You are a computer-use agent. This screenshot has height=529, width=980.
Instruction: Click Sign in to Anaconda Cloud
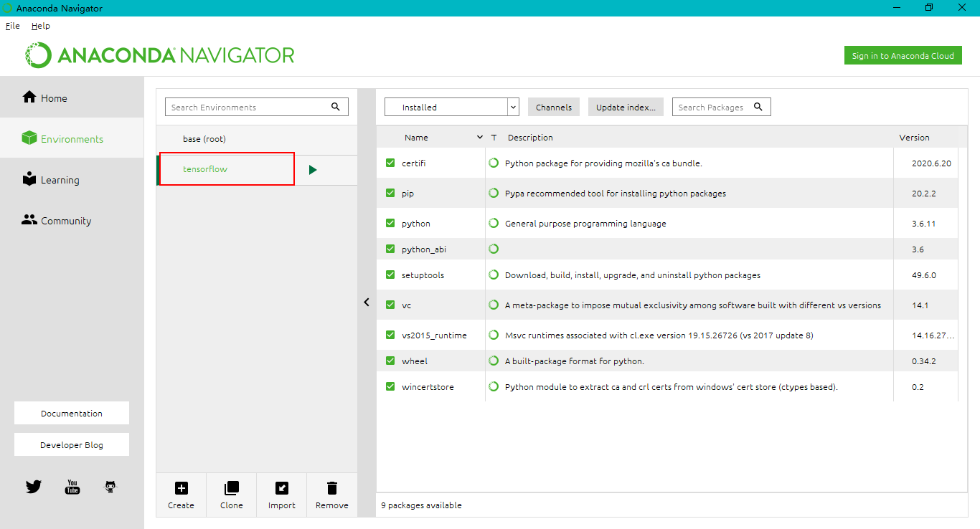(x=903, y=56)
